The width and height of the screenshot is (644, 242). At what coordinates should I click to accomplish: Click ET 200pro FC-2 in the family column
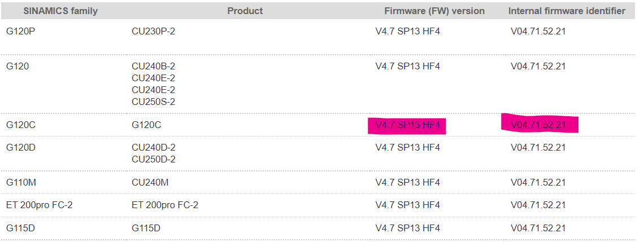click(40, 205)
